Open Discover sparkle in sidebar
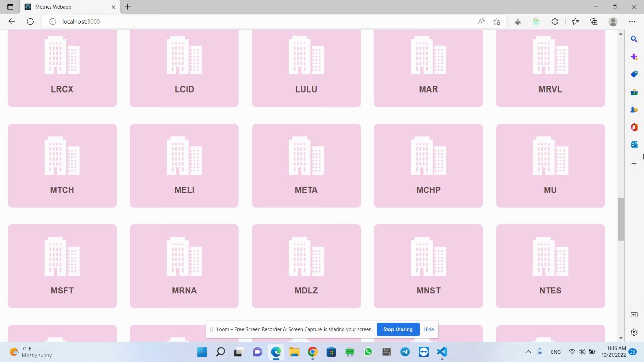The height and width of the screenshot is (362, 644). pos(634,57)
